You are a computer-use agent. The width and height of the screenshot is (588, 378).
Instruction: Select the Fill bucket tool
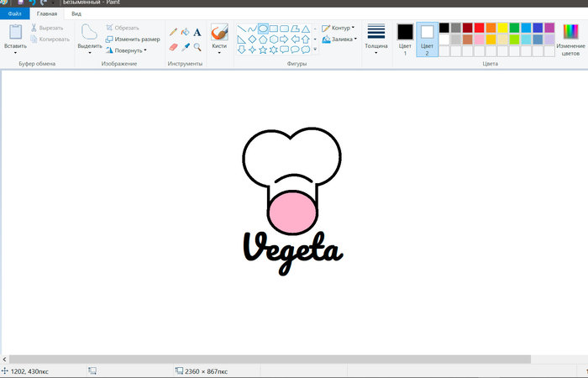tap(185, 33)
